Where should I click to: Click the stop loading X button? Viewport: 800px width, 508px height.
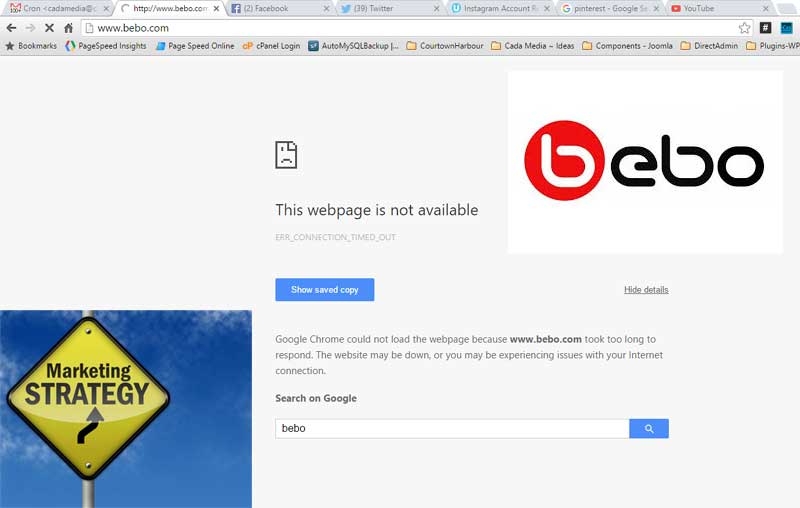click(49, 28)
